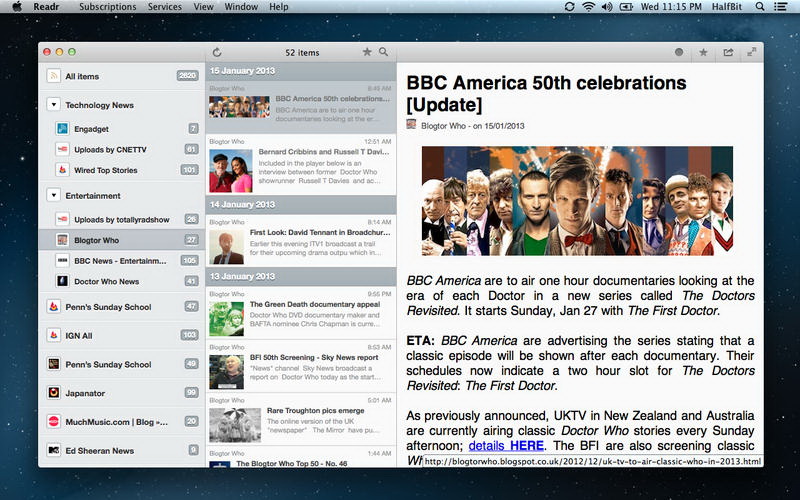Click the Doctors banner image in article

(x=577, y=200)
